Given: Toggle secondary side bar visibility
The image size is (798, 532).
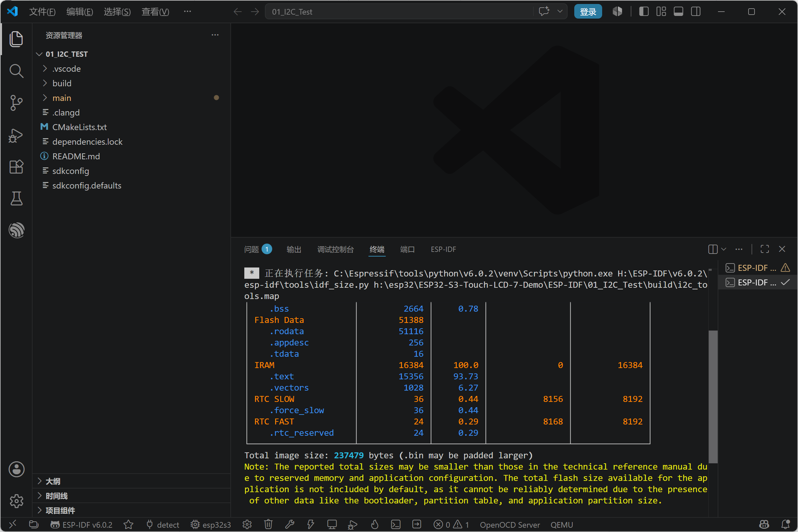Looking at the screenshot, I should [695, 12].
